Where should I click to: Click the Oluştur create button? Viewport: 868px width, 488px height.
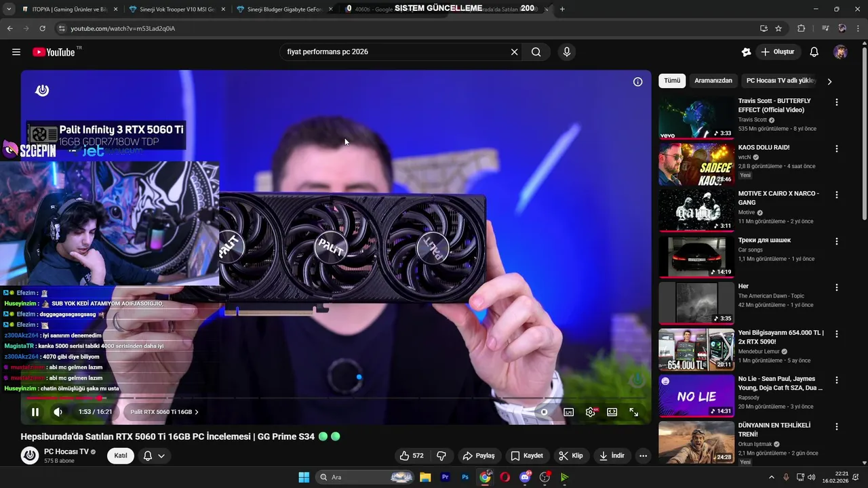coord(779,52)
